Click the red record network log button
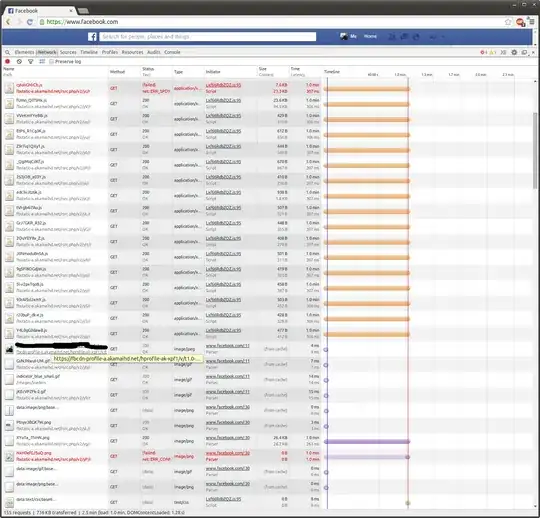 pos(7,61)
